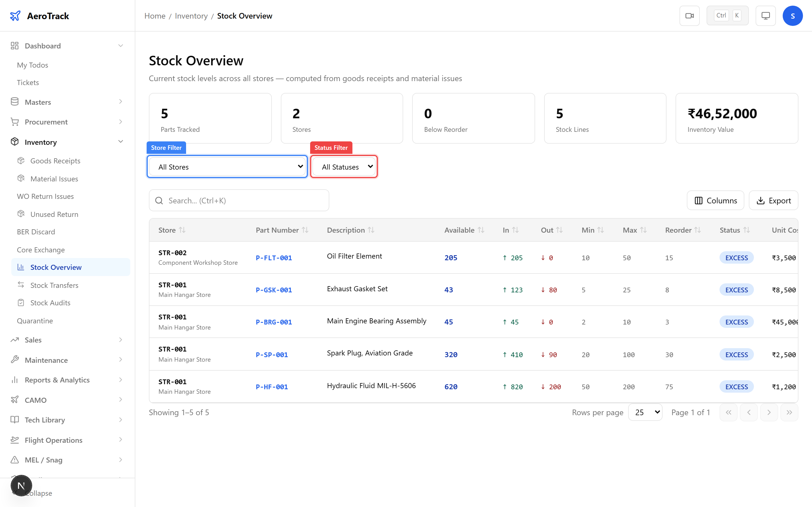Sort the table by Available column
Viewport: 812px width, 507px height.
(464, 230)
